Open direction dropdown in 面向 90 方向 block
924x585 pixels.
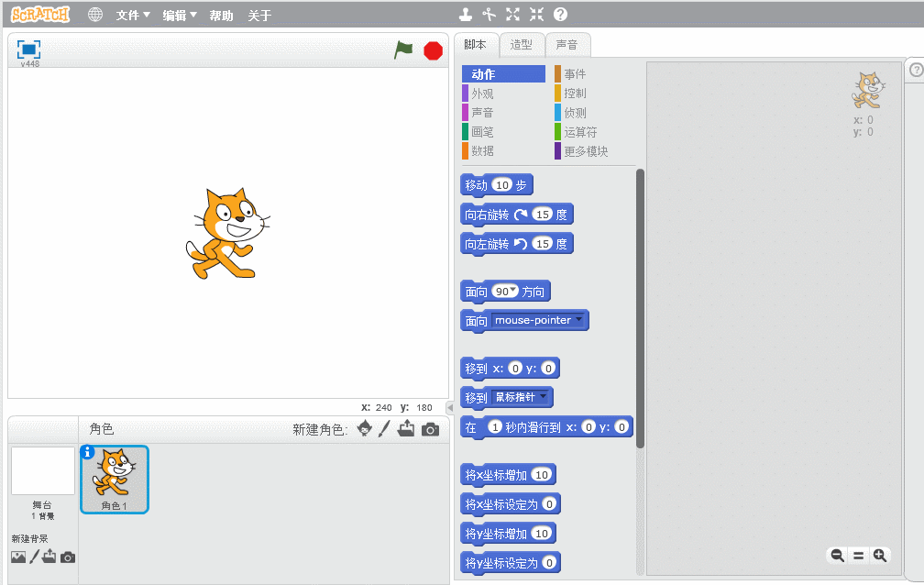513,291
